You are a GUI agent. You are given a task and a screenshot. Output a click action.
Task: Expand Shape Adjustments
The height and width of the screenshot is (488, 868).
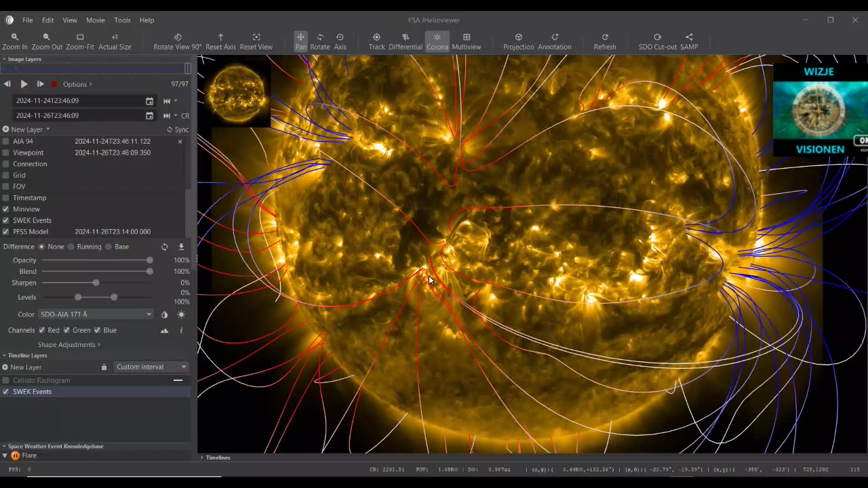point(69,345)
